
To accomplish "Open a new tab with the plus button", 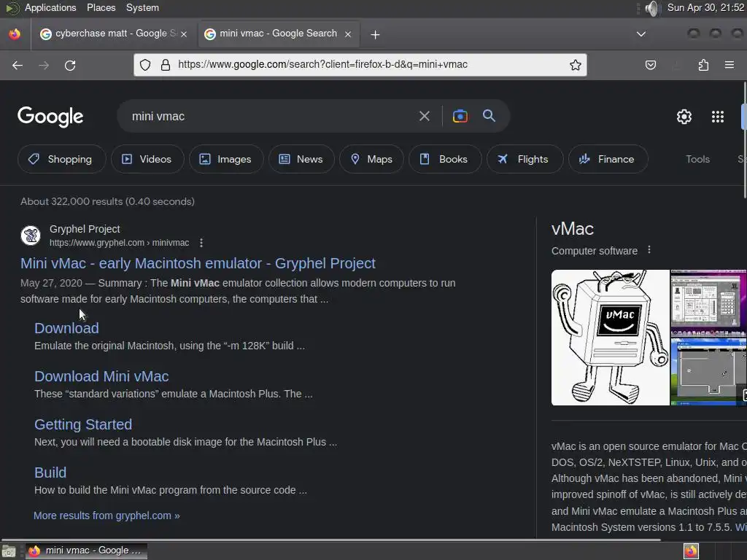I will [375, 34].
